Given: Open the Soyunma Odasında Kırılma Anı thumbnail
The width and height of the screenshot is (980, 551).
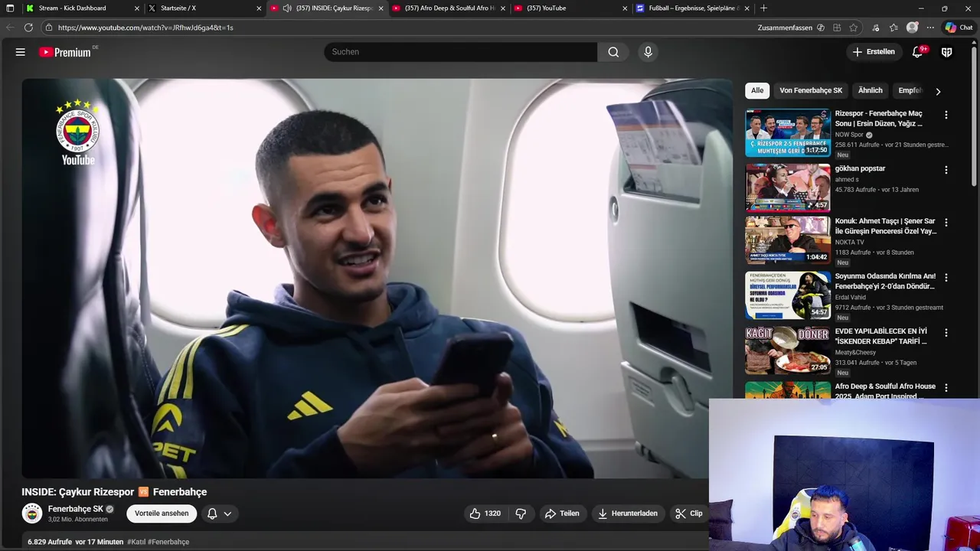Looking at the screenshot, I should (x=787, y=295).
